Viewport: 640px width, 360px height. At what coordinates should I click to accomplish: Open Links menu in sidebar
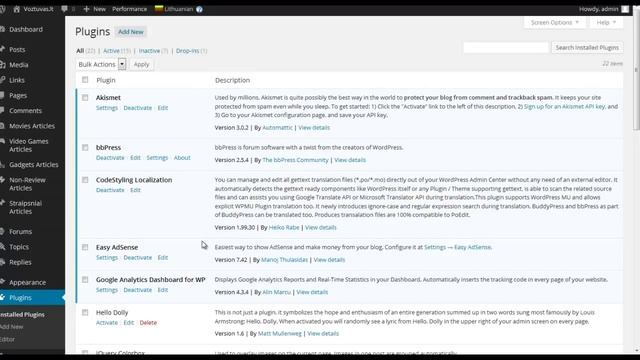coord(17,80)
